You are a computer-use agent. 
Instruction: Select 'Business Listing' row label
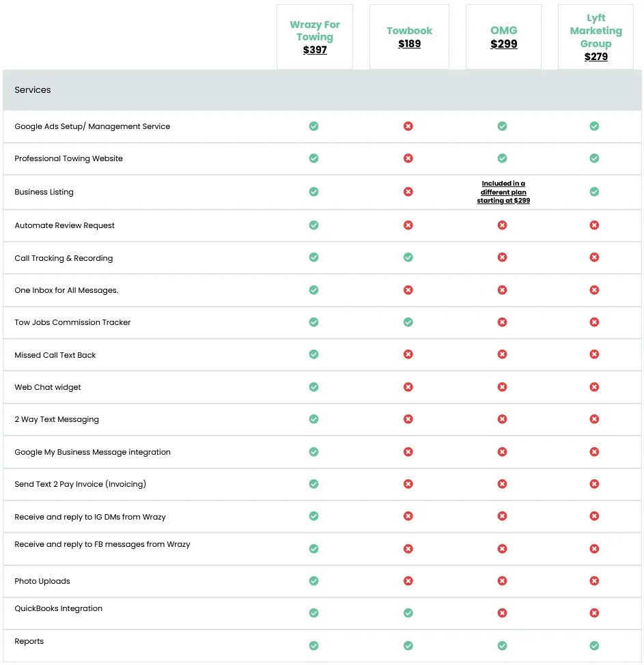tap(44, 192)
